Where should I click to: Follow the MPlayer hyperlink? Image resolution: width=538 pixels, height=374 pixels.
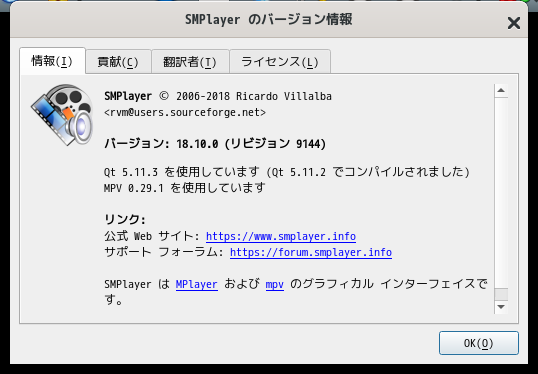pyautogui.click(x=197, y=284)
